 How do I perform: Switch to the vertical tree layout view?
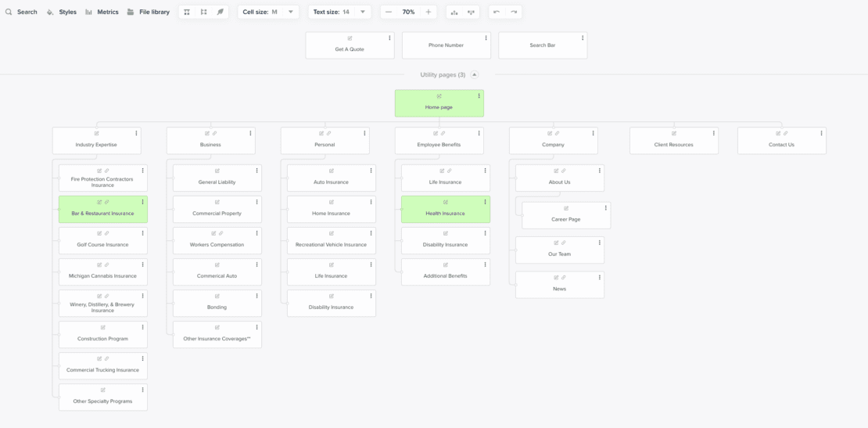click(x=187, y=12)
